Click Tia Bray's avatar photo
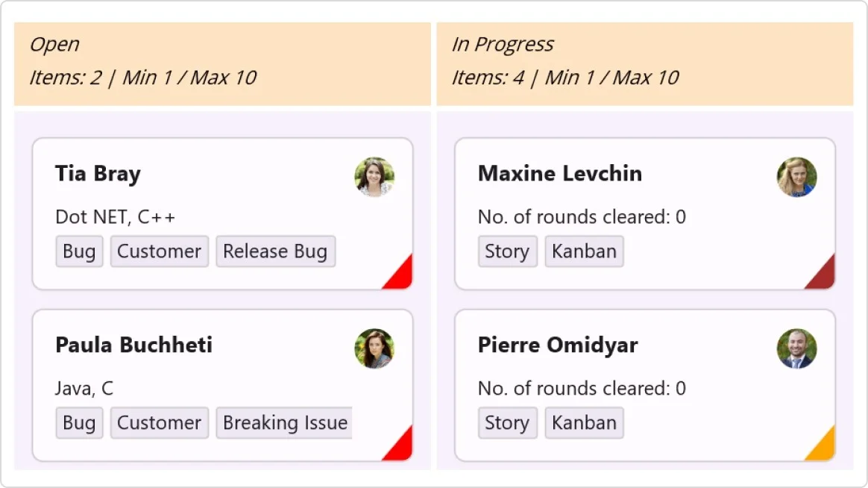The width and height of the screenshot is (868, 488). click(x=374, y=177)
